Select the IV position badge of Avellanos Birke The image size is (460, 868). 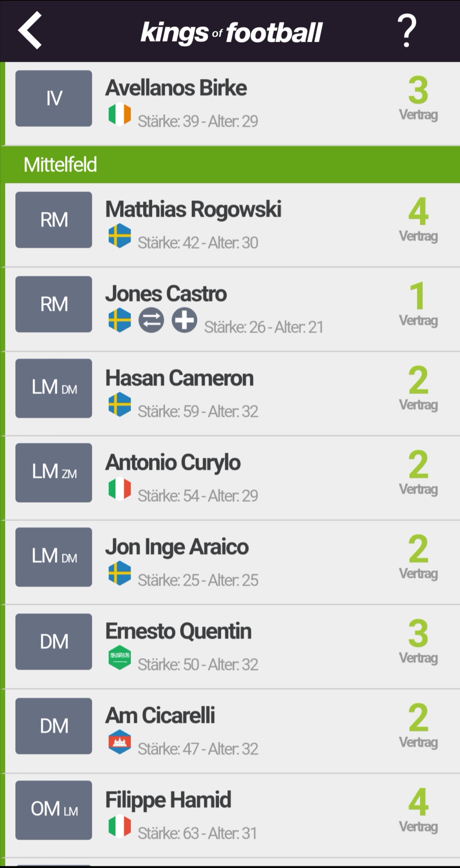(x=54, y=98)
